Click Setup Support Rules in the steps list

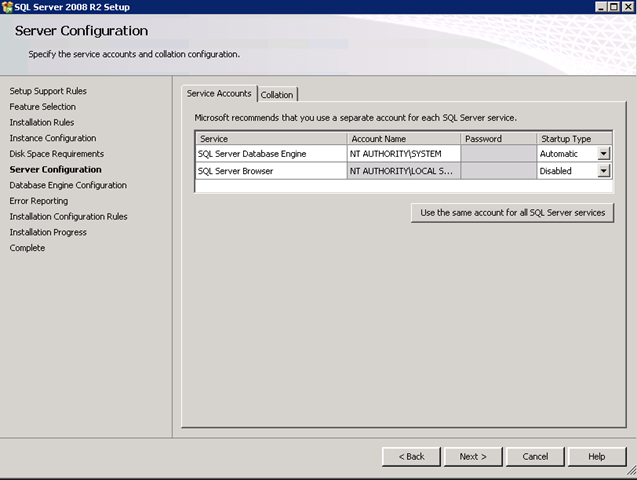coord(48,91)
